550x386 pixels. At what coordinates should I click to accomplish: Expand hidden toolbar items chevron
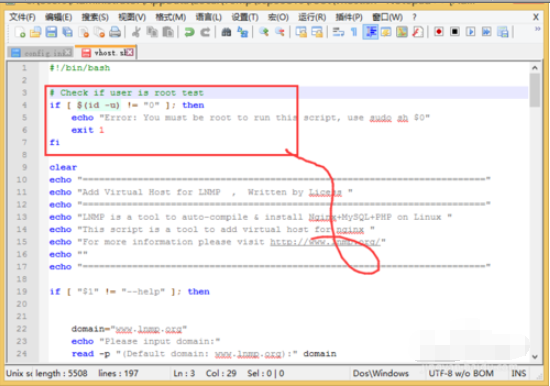pyautogui.click(x=537, y=29)
